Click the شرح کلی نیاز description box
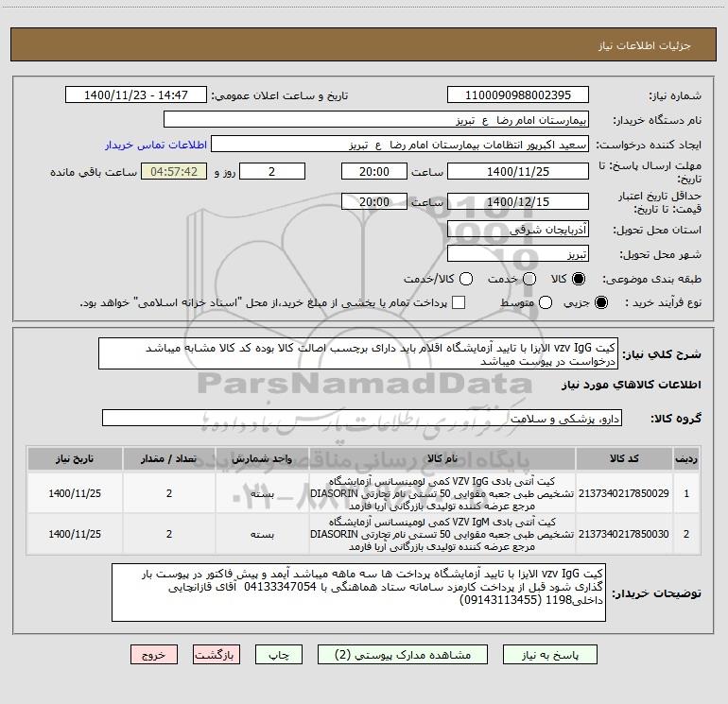728x704 pixels. tap(358, 353)
